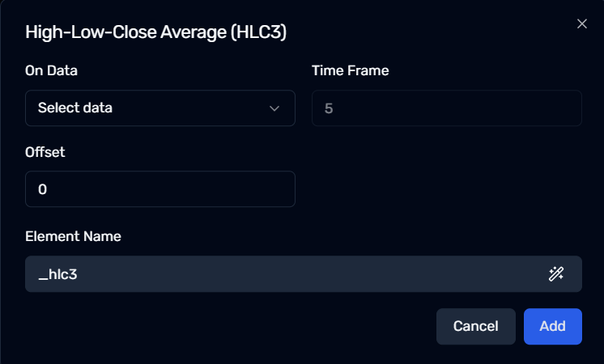Click the Offset label text
Image resolution: width=604 pixels, height=364 pixels.
[45, 152]
